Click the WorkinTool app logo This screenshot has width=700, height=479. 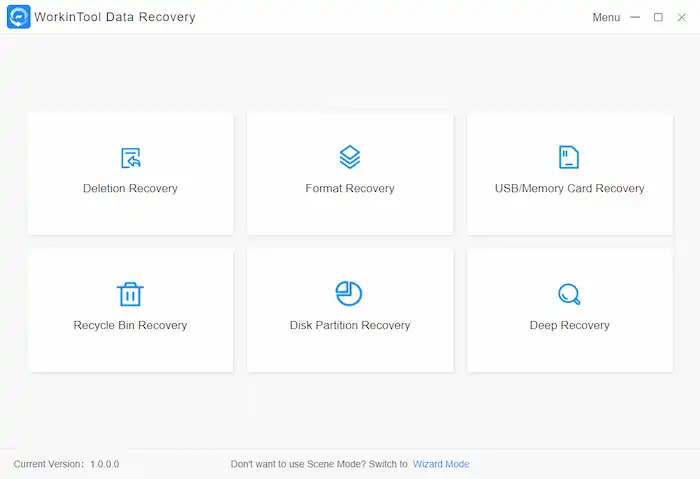pyautogui.click(x=19, y=17)
